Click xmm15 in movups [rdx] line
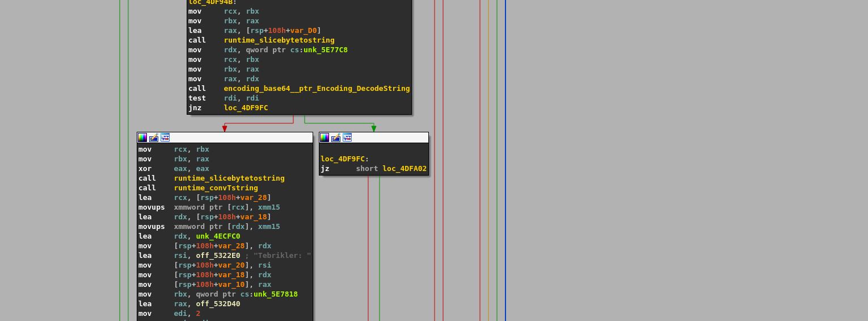This screenshot has height=321, width=868. coord(269,227)
